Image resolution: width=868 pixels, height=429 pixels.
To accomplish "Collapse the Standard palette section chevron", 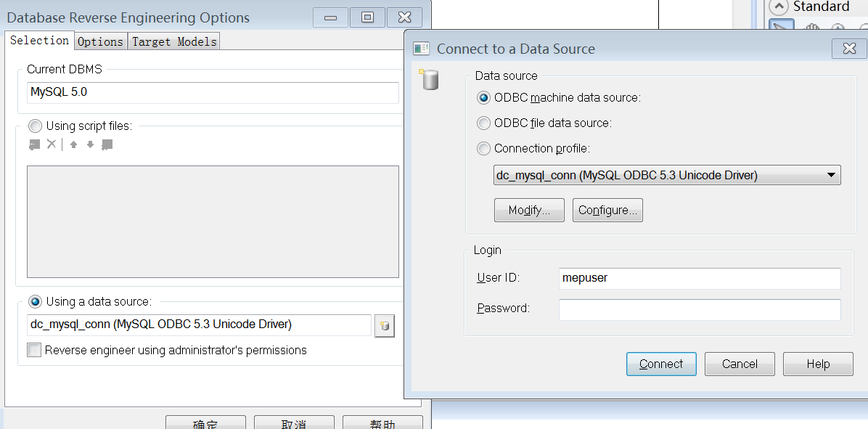I will coord(779,7).
